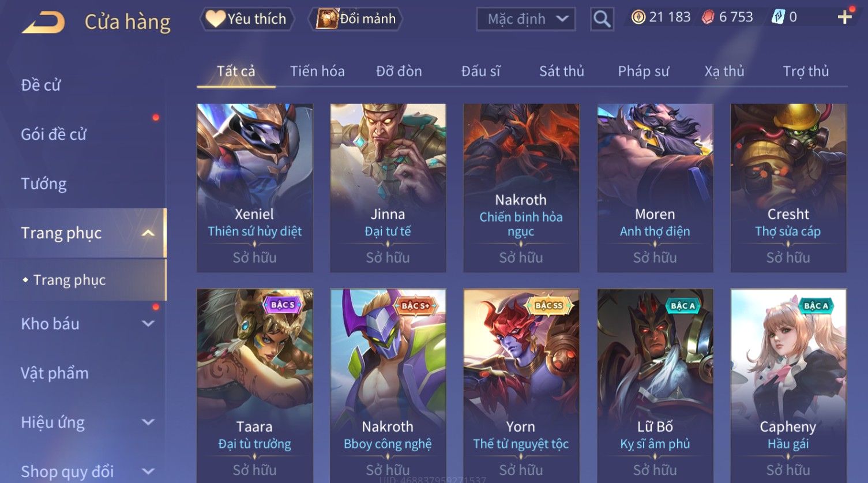This screenshot has width=868, height=483.
Task: Switch to the Sát thủ tab
Action: tap(562, 71)
